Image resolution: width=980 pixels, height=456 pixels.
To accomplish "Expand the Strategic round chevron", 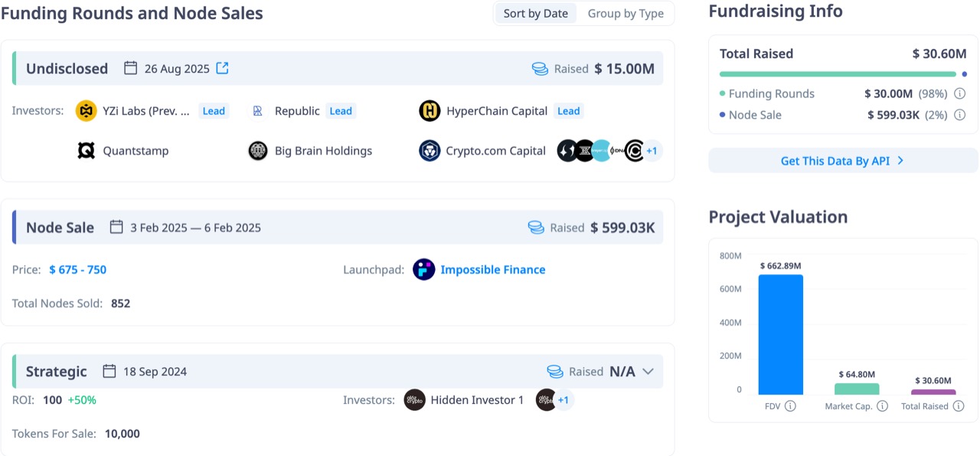I will pyautogui.click(x=648, y=372).
